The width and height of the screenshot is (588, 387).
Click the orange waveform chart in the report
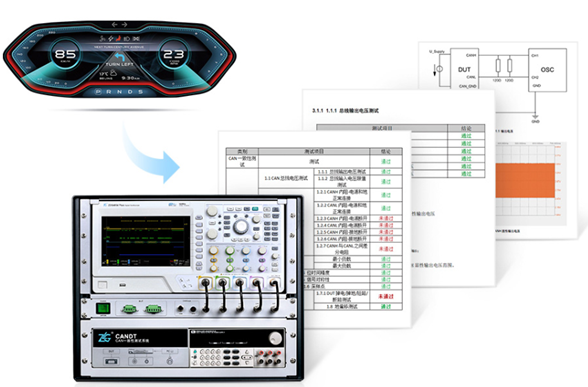(x=525, y=180)
